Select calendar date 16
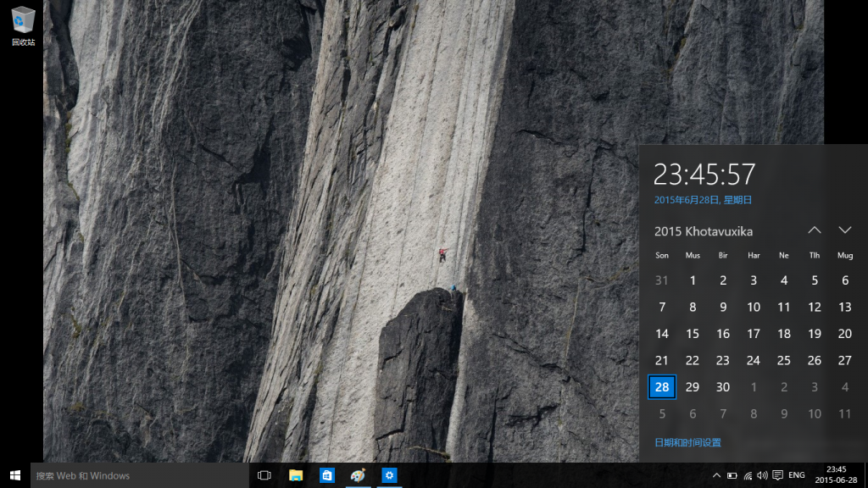This screenshot has width=868, height=488. click(723, 334)
